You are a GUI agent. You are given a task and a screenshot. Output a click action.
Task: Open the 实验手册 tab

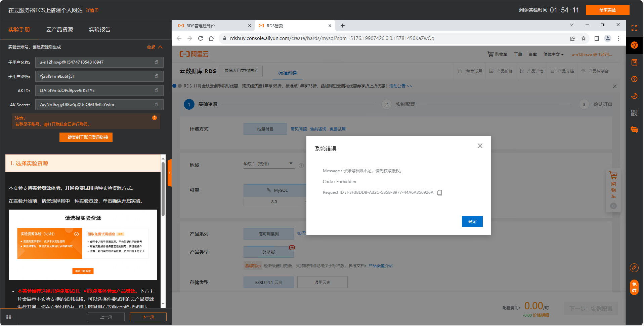click(19, 30)
